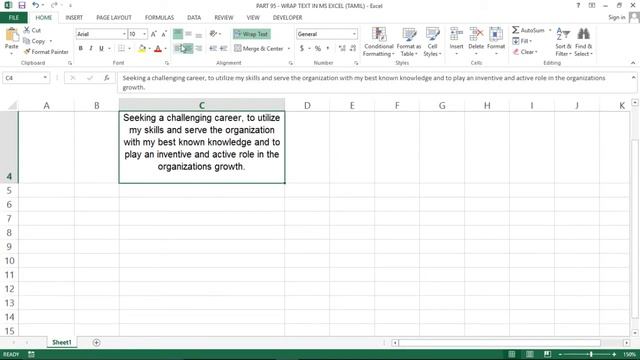Open the Alignment dialog launcher
Viewport: 640px width, 360px height.
click(291, 63)
